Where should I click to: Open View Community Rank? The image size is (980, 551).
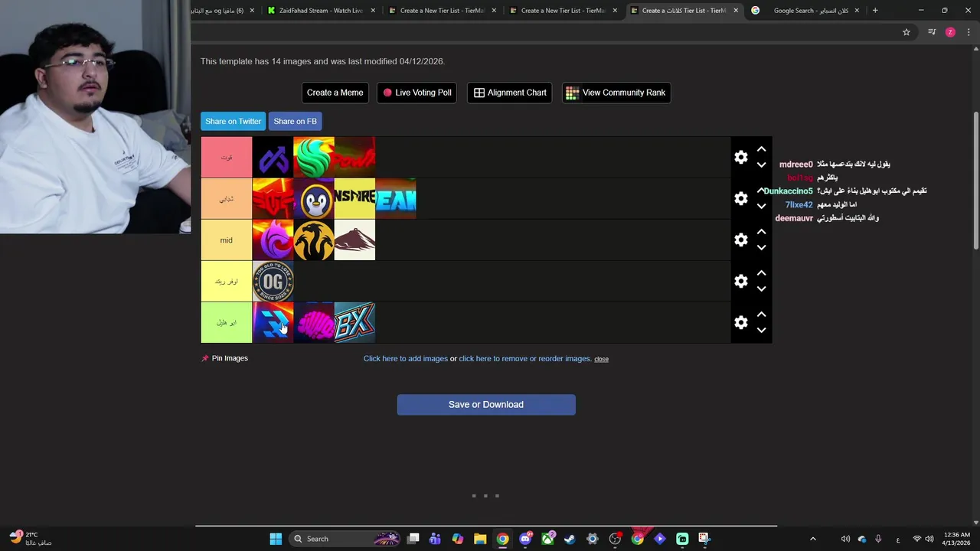(x=616, y=93)
